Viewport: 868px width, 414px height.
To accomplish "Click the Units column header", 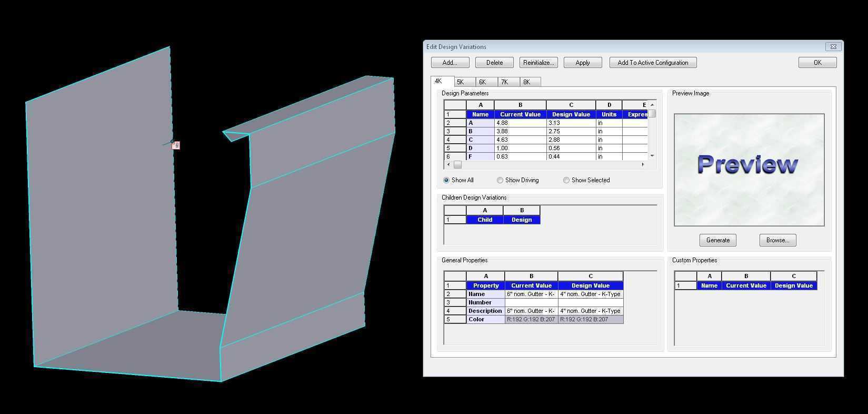I will click(608, 114).
